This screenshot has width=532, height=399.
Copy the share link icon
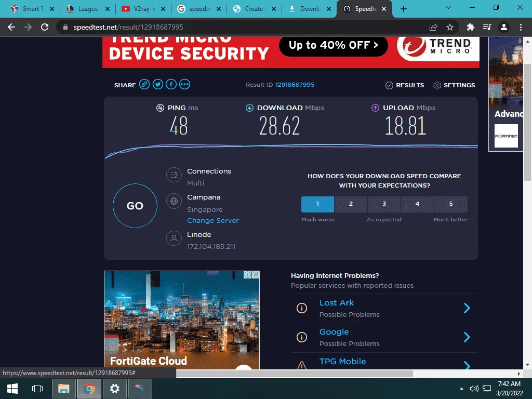click(x=144, y=85)
